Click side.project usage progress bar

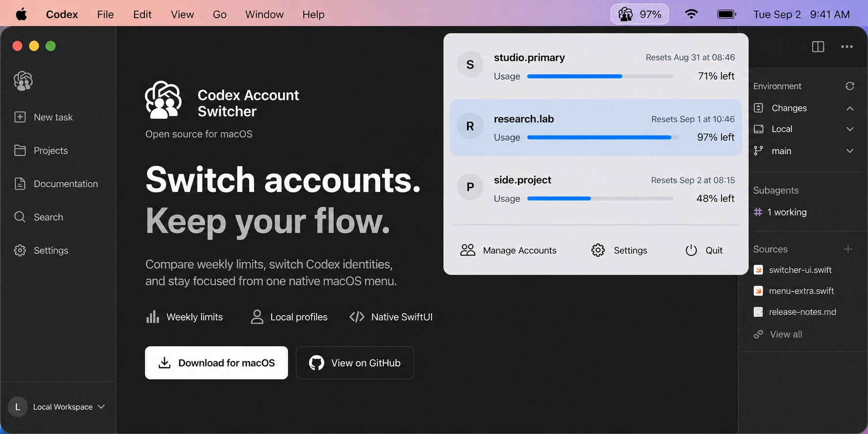point(600,199)
